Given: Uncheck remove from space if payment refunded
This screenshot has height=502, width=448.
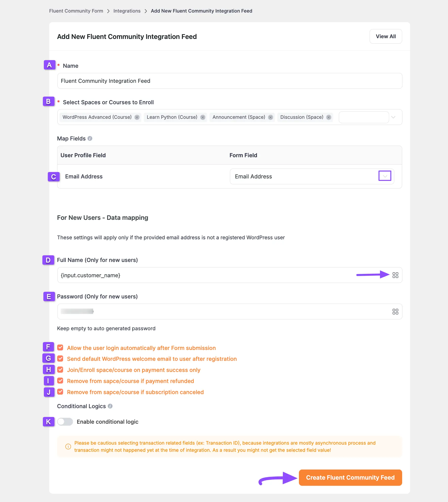Looking at the screenshot, I should point(60,381).
